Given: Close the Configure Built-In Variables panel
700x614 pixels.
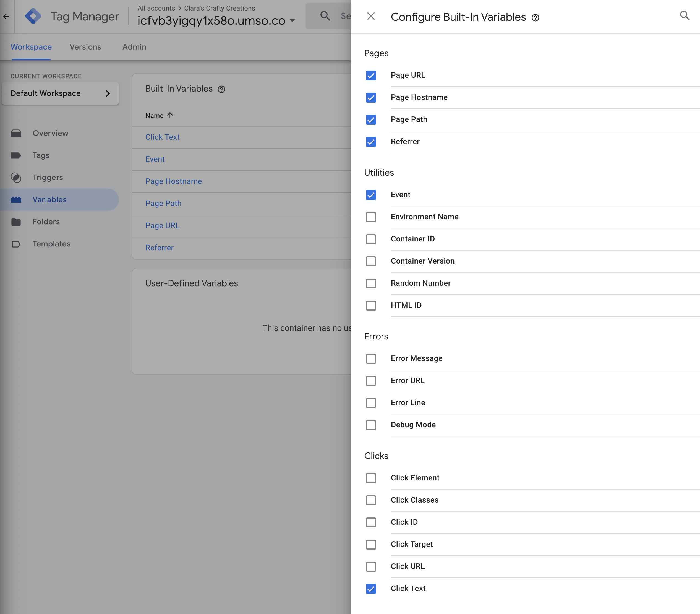Looking at the screenshot, I should pyautogui.click(x=371, y=16).
